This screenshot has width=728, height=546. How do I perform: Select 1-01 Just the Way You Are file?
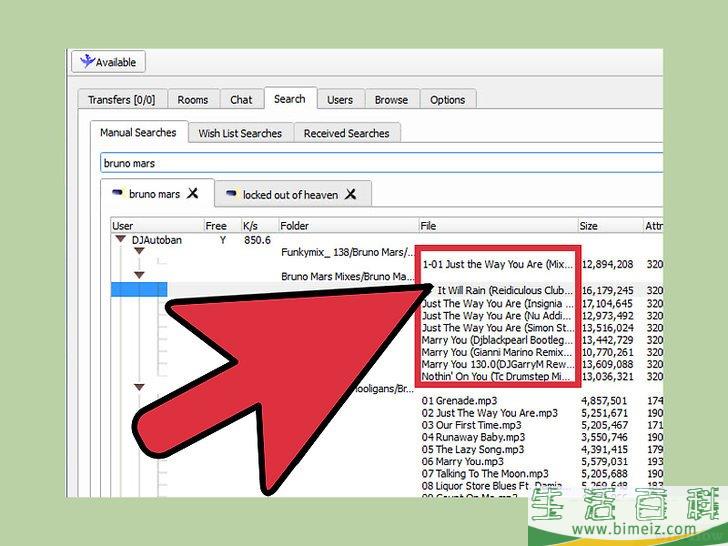497,264
